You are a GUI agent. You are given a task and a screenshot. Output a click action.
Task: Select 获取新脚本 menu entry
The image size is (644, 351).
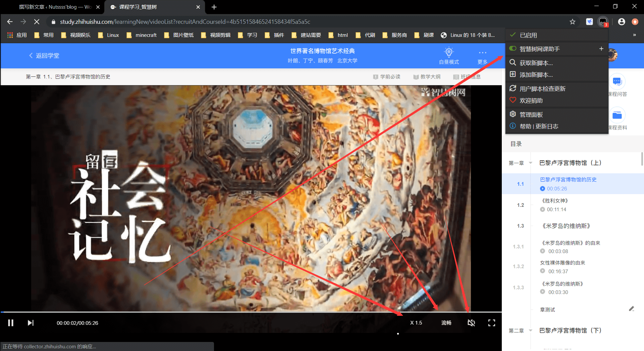point(557,63)
